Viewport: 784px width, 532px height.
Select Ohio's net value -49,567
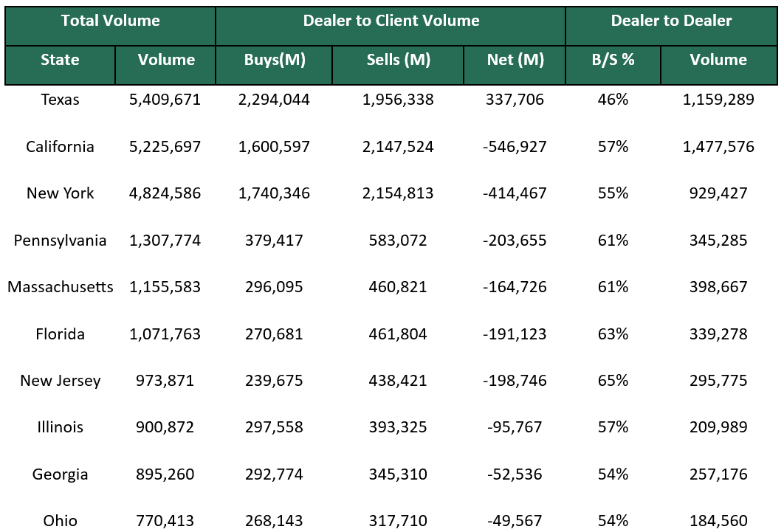point(515,521)
